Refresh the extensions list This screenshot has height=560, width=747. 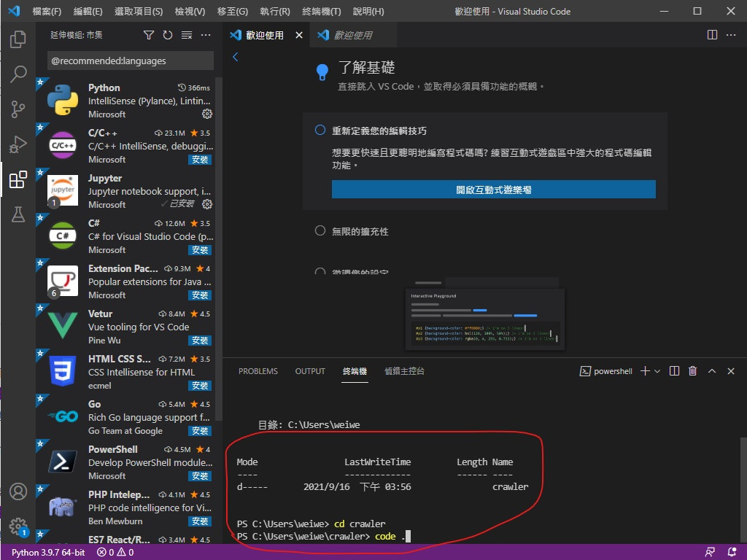click(x=168, y=35)
